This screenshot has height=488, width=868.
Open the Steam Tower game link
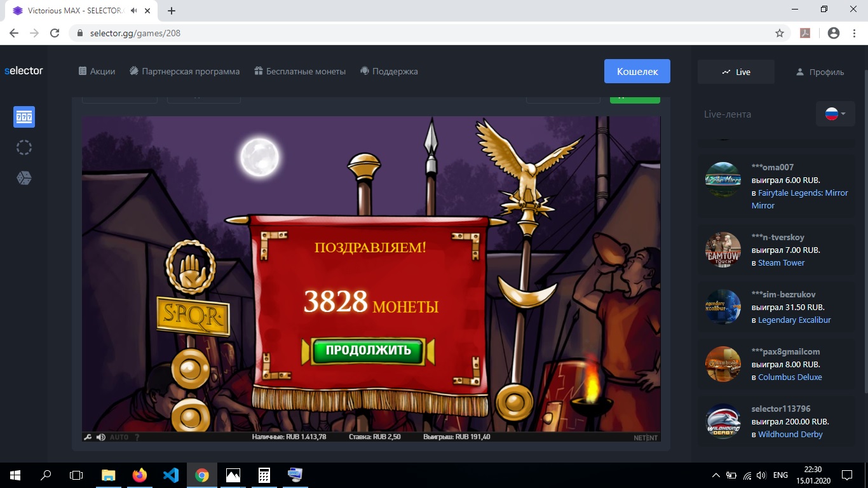point(782,262)
